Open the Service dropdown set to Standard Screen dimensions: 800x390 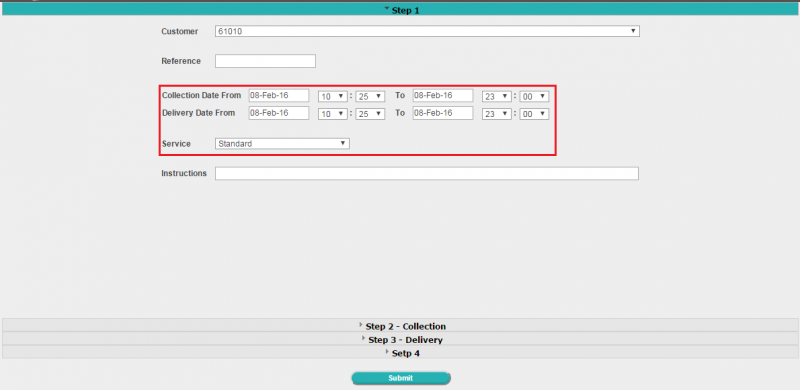point(282,144)
